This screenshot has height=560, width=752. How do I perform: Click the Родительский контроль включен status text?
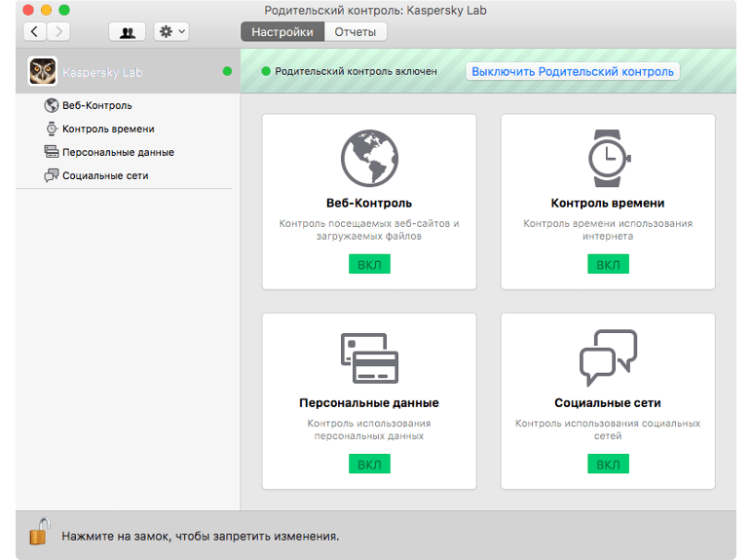point(356,71)
